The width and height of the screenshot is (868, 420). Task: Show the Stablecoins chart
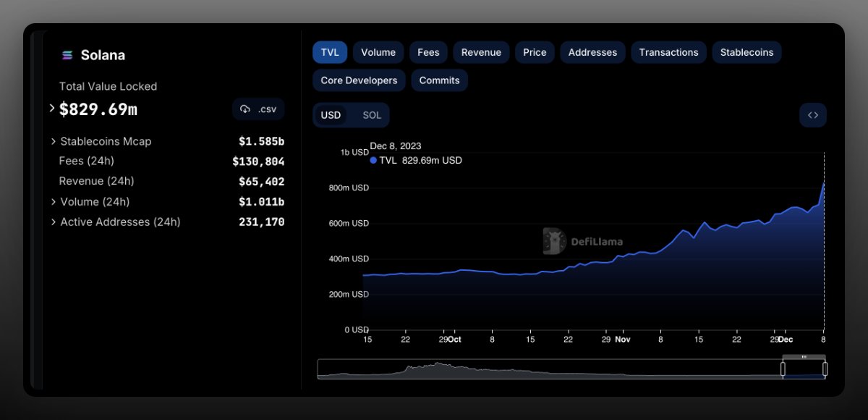(x=746, y=52)
